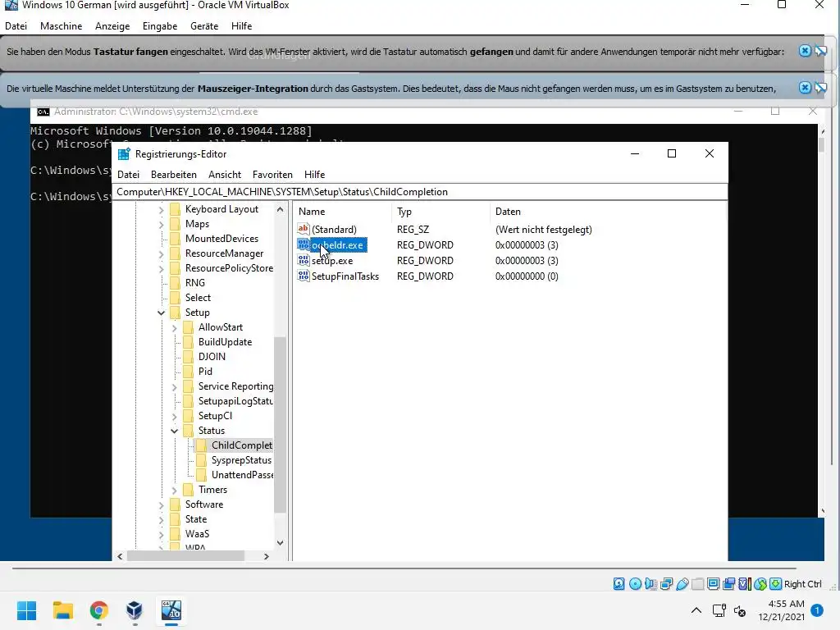This screenshot has width=840, height=630.
Task: Click the VirtualBox hard disk activity indicator
Action: click(x=619, y=584)
